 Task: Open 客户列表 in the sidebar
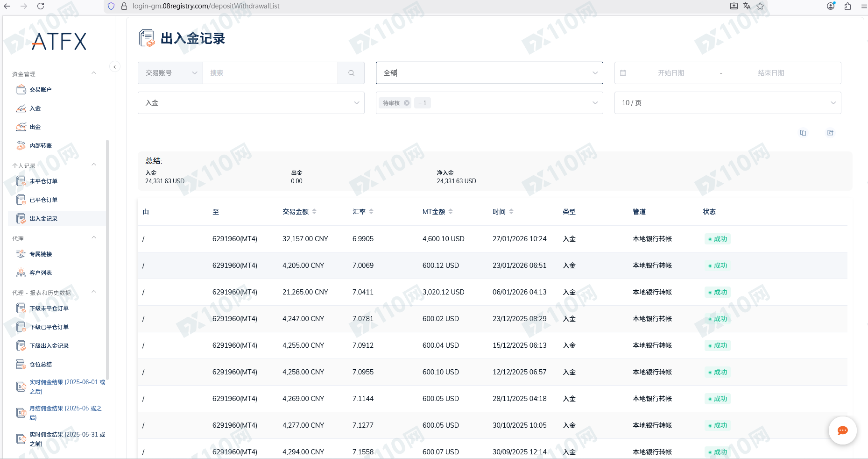click(x=41, y=273)
